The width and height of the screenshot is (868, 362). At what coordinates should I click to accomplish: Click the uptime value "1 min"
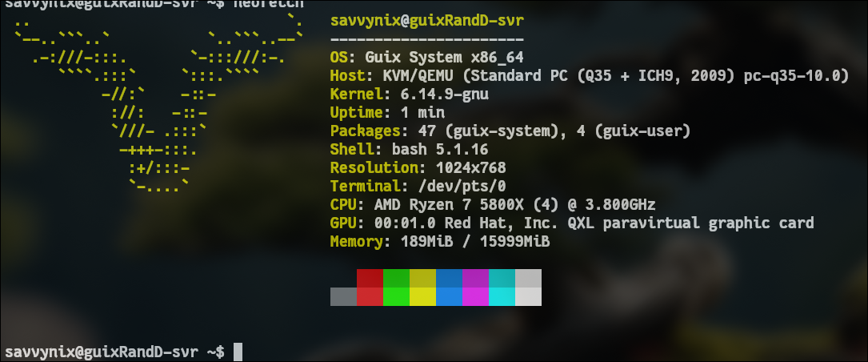click(422, 113)
